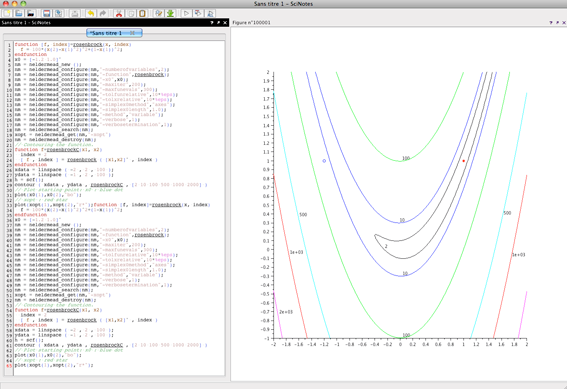
Task: Click the '500' label on the right cyan contour
Action: (x=507, y=213)
